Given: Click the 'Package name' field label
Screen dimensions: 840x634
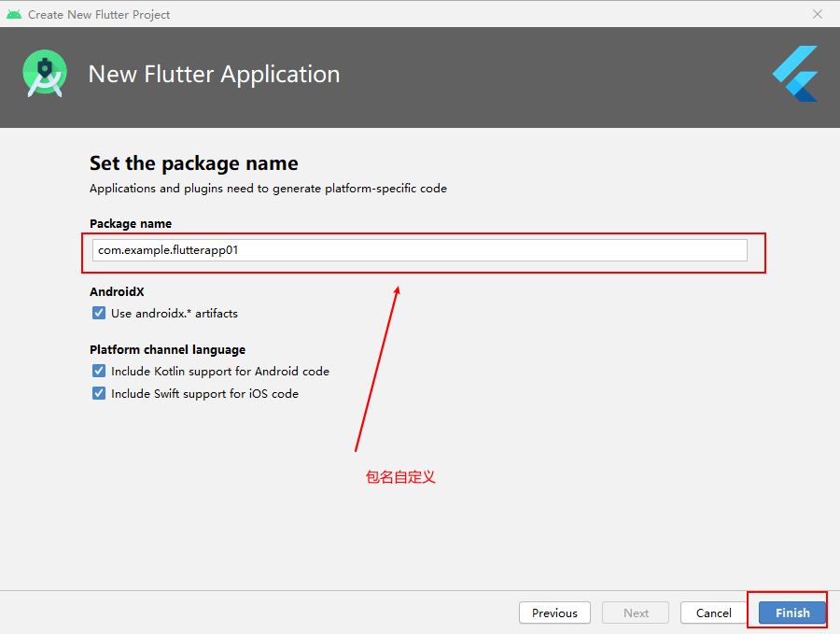Looking at the screenshot, I should click(x=131, y=223).
